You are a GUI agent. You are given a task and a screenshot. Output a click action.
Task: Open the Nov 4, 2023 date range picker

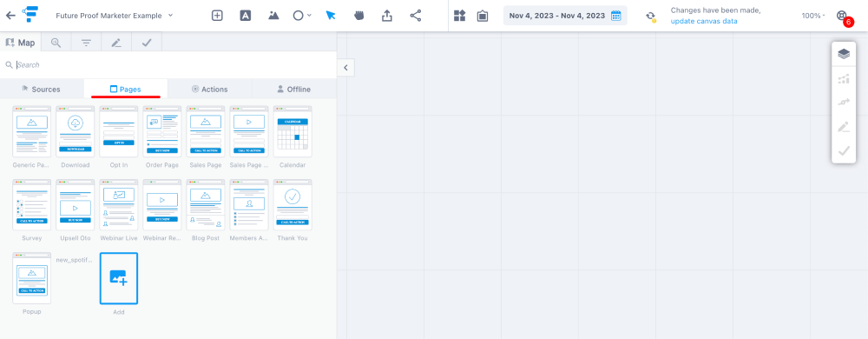565,16
